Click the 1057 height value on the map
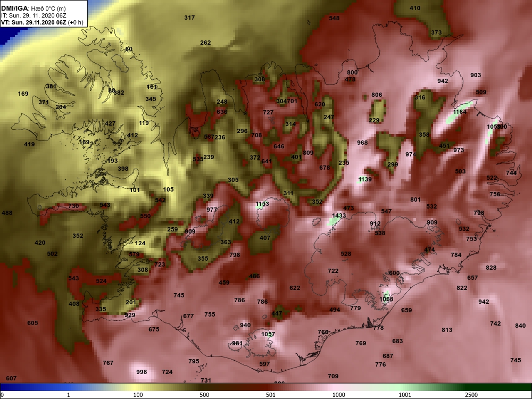The height and width of the screenshot is (399, 532). (x=268, y=334)
